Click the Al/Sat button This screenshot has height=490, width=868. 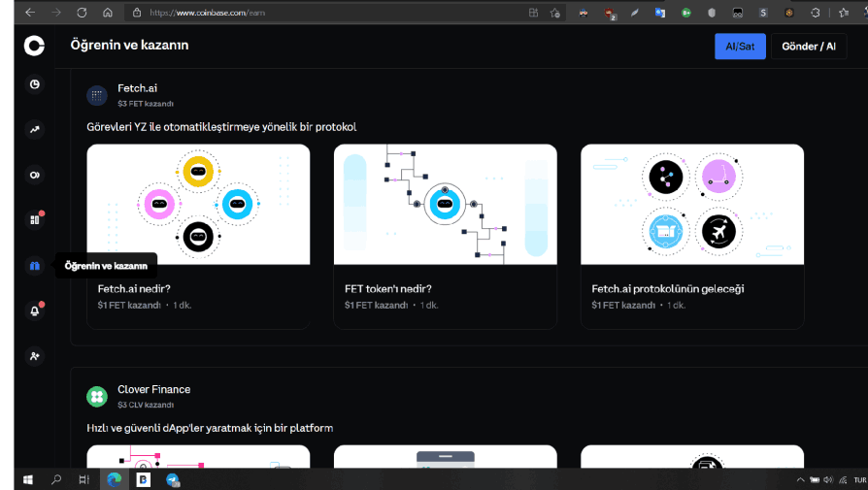740,47
